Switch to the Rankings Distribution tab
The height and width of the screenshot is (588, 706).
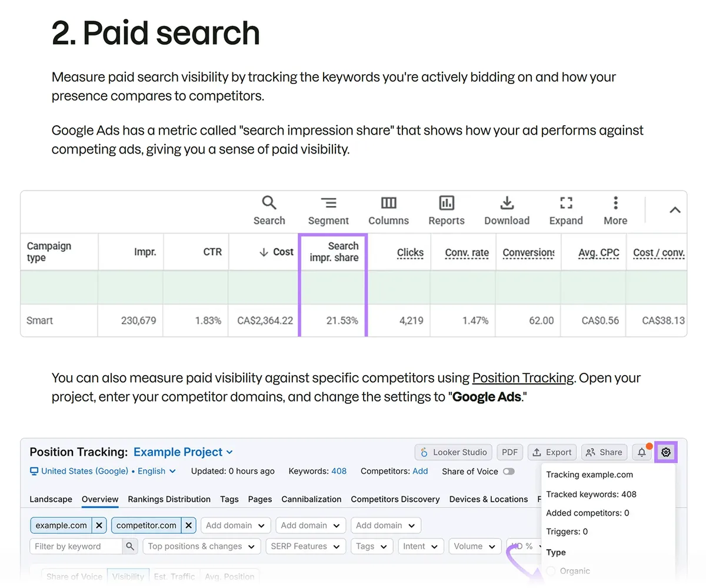[169, 499]
